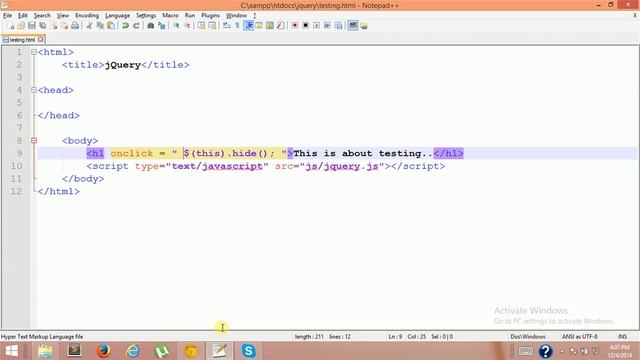The width and height of the screenshot is (640, 360).
Task: Collapse the red <body> fold marker on line 8
Action: tap(34, 140)
